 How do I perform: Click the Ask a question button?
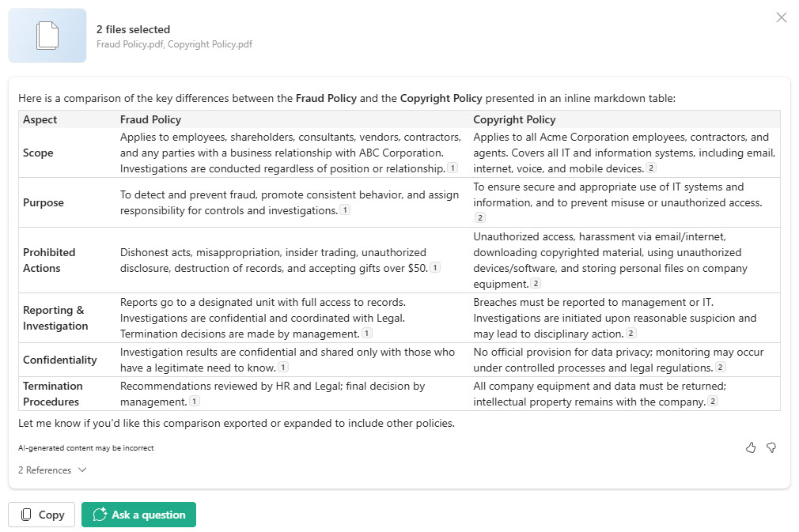tap(138, 515)
